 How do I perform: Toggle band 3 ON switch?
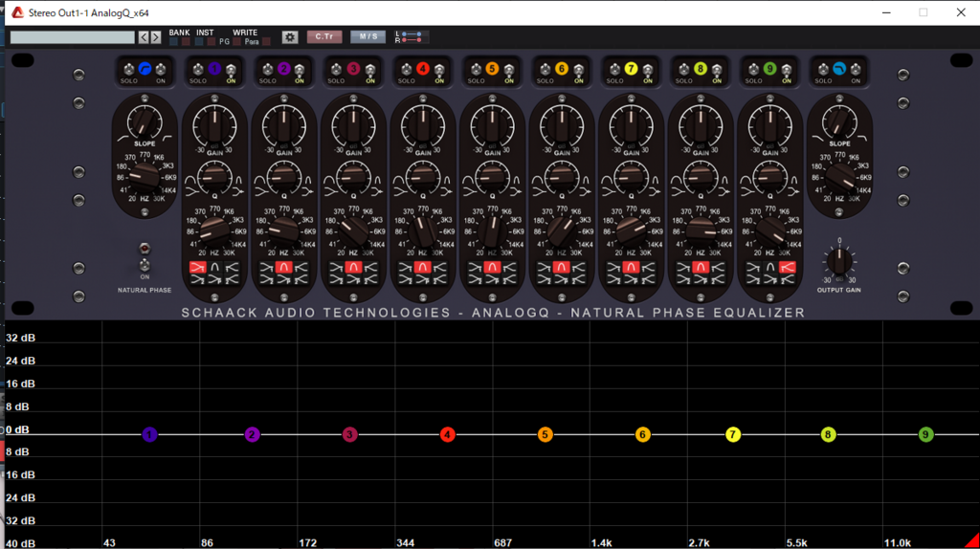click(x=369, y=69)
